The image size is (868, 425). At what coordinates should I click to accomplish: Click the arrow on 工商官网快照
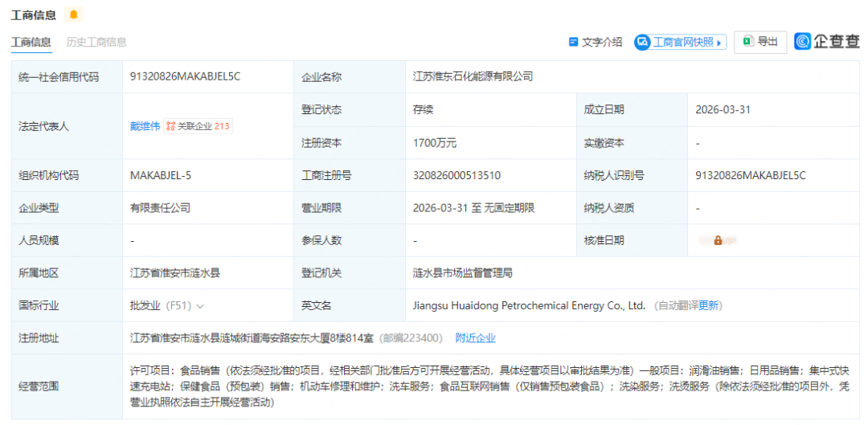[x=719, y=43]
